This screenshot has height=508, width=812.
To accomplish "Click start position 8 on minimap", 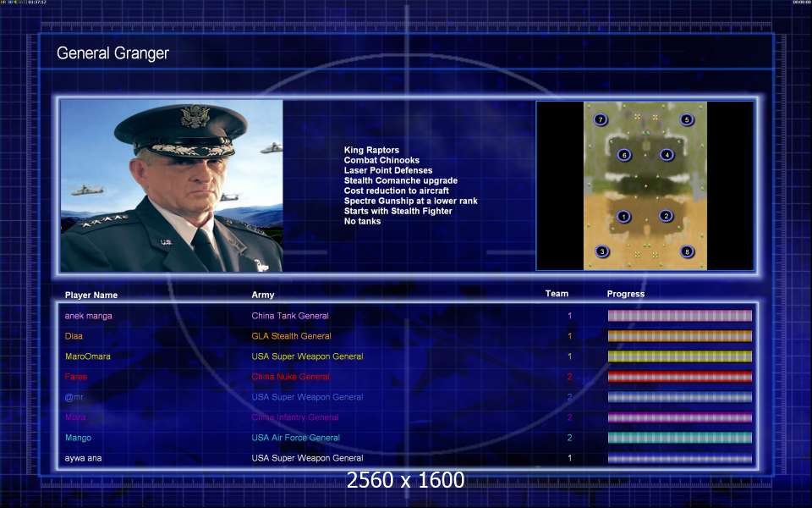I will [x=687, y=251].
